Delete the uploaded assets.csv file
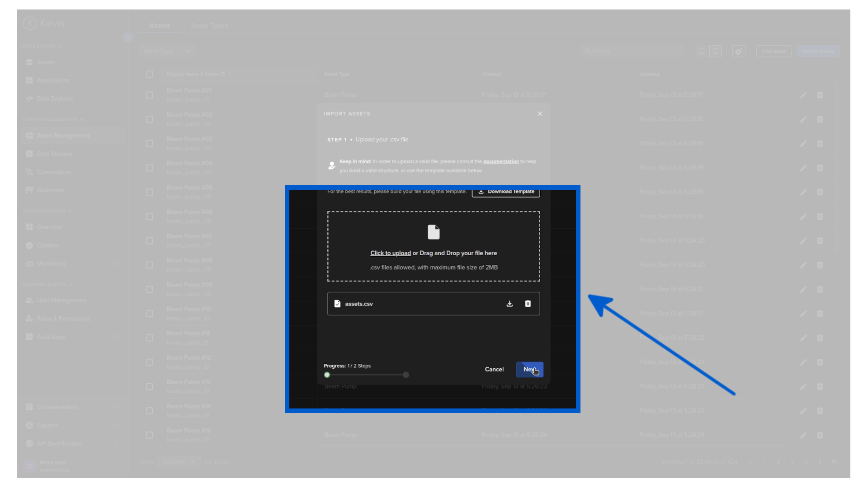The height and width of the screenshot is (488, 868). 528,304
